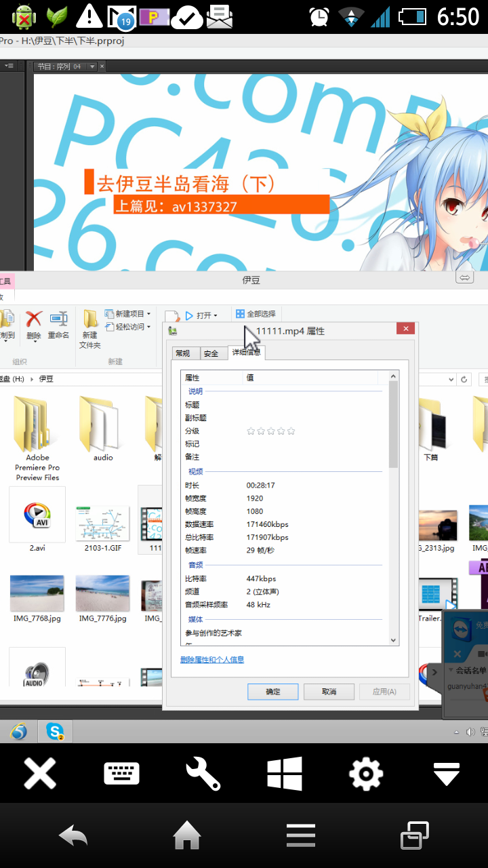Select the 下篇 folder

(431, 427)
